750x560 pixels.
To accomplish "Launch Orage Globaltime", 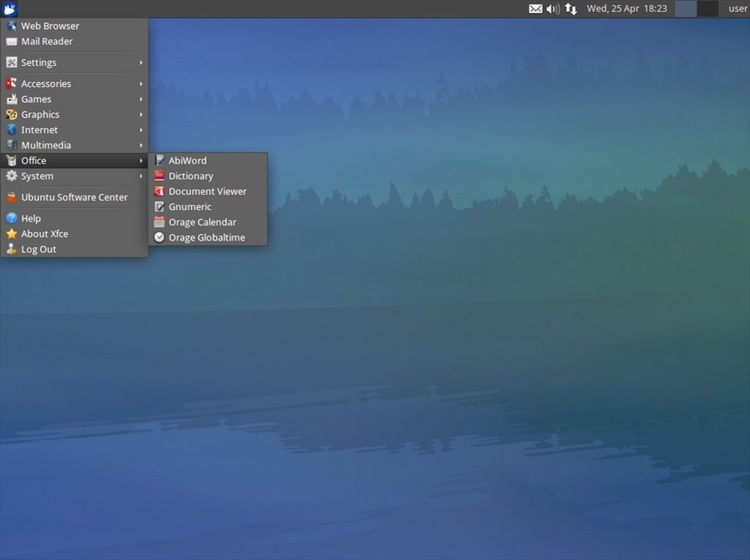I will pyautogui.click(x=207, y=238).
